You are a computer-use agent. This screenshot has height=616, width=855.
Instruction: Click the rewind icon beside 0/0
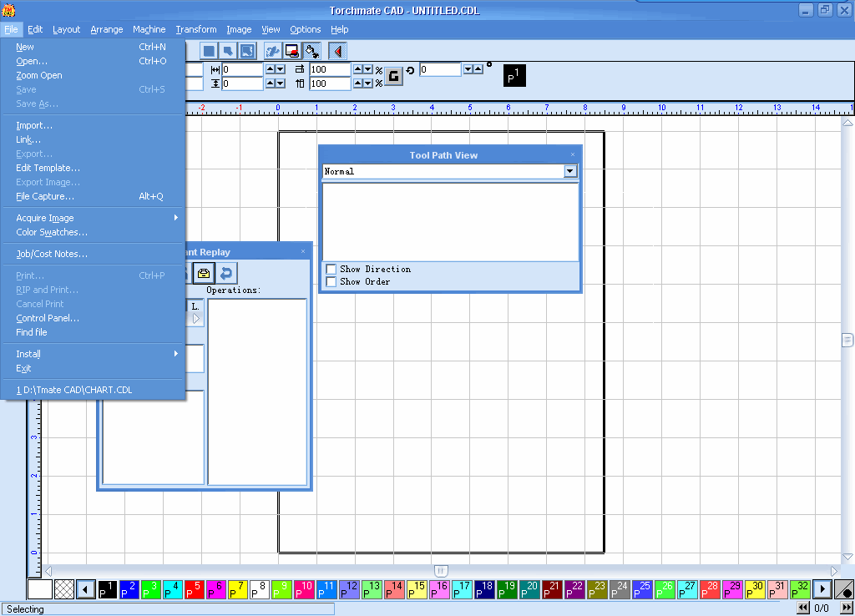(x=803, y=608)
